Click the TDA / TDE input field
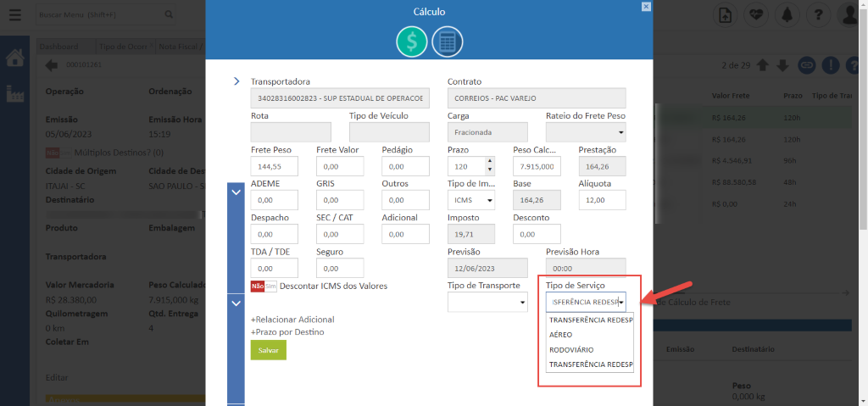 coord(275,268)
